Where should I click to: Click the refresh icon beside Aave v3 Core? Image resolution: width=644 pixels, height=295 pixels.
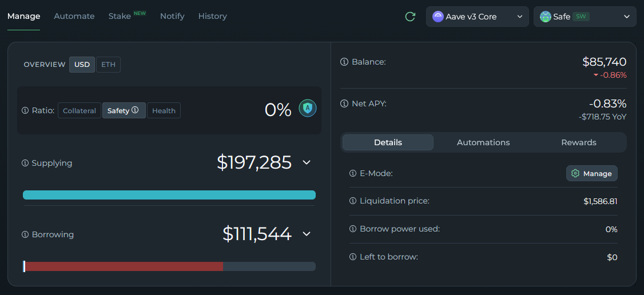coord(410,17)
